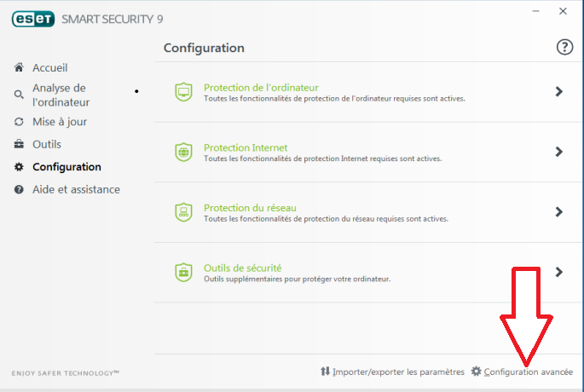The width and height of the screenshot is (584, 392).
Task: Click the gear icon beside Configuration avancée
Action: coord(476,372)
